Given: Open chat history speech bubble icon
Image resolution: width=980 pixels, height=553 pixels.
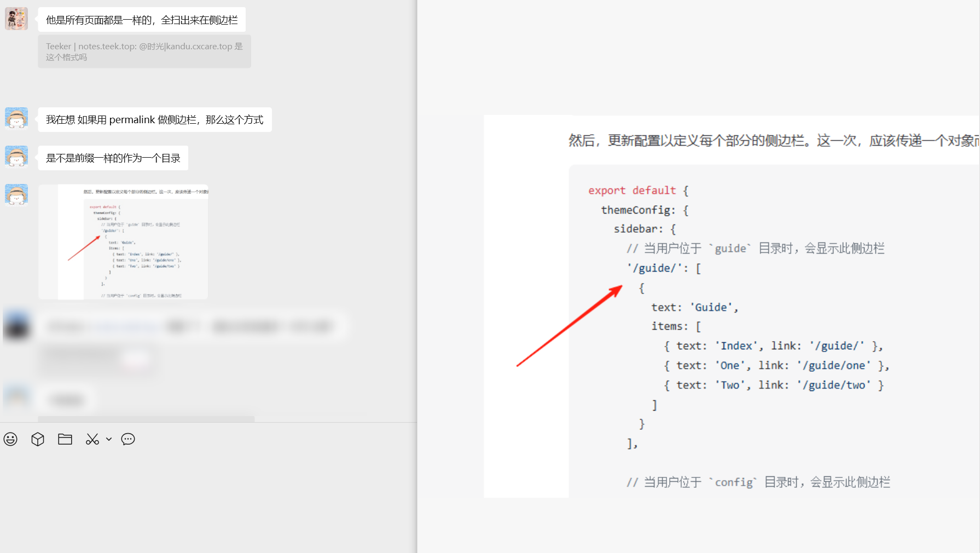Looking at the screenshot, I should pyautogui.click(x=128, y=439).
